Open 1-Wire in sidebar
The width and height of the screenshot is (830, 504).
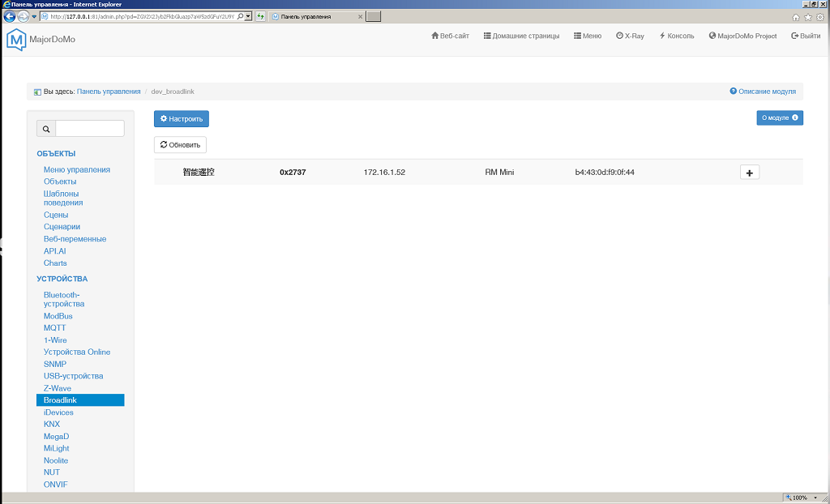point(55,340)
